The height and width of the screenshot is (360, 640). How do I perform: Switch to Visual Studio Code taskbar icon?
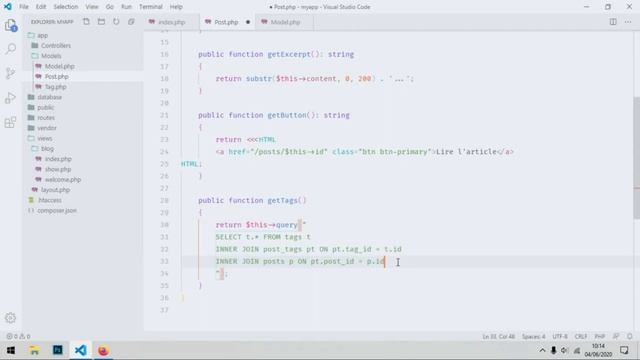pyautogui.click(x=80, y=350)
